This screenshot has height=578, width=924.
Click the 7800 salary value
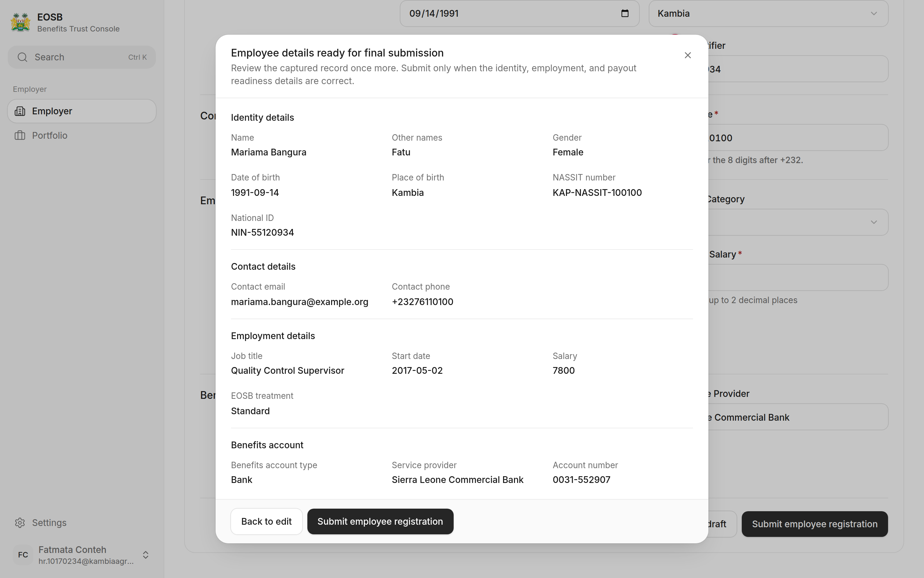564,371
